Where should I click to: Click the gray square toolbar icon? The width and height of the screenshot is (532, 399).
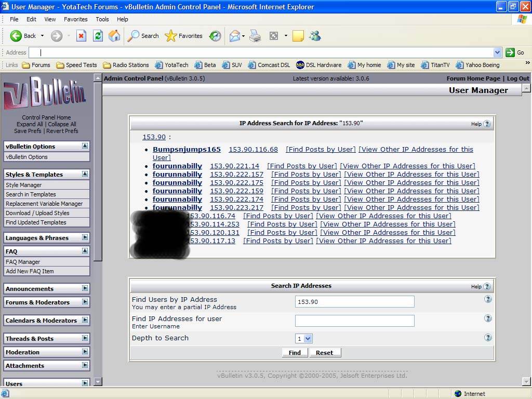[274, 36]
